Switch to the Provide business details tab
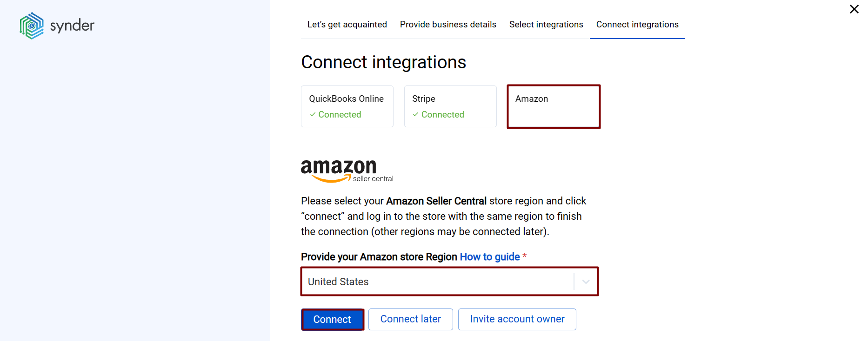Image resolution: width=868 pixels, height=341 pixels. point(447,24)
